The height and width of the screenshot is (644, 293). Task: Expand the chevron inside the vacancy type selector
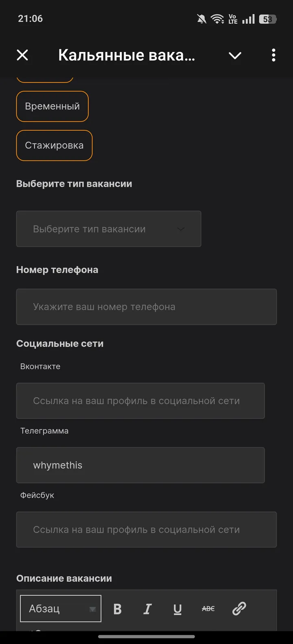pyautogui.click(x=180, y=229)
